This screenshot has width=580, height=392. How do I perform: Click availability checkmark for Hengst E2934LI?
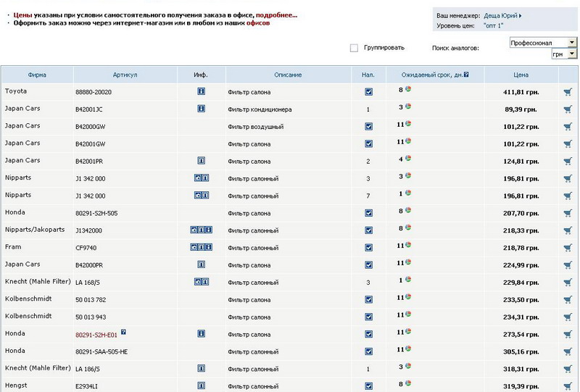point(368,386)
